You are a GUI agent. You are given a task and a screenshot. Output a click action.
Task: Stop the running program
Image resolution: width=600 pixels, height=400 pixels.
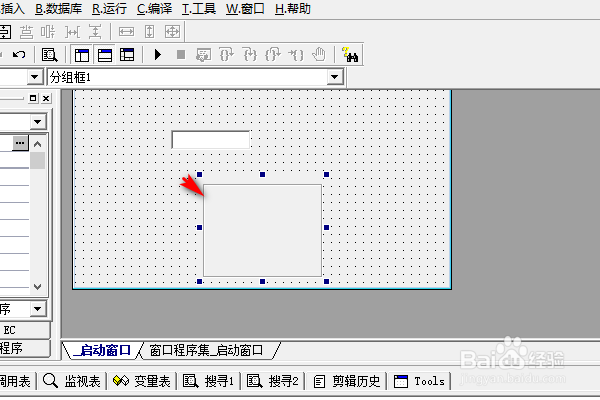(181, 55)
